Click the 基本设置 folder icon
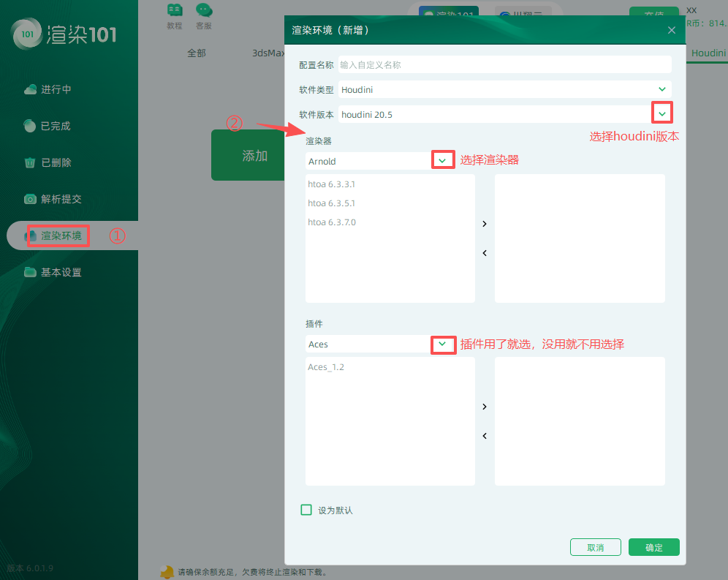This screenshot has height=580, width=728. tap(30, 272)
